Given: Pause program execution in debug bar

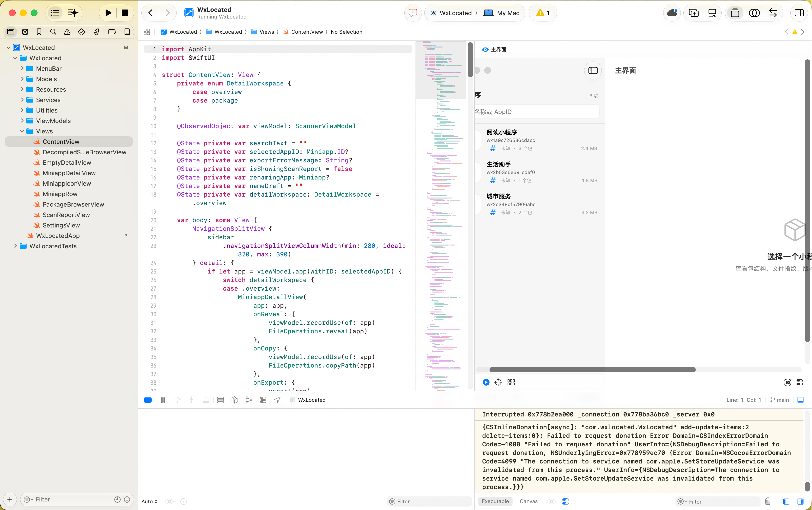Looking at the screenshot, I should click(x=163, y=400).
